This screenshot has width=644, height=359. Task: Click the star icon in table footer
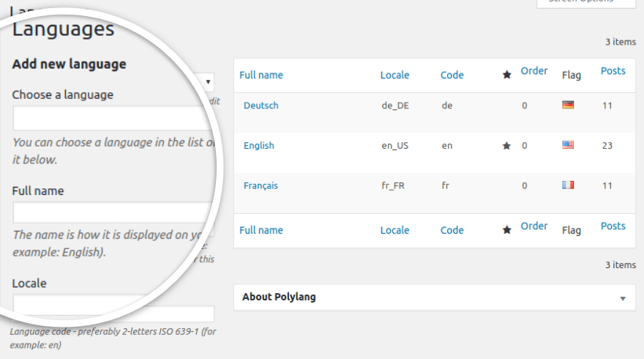(507, 230)
